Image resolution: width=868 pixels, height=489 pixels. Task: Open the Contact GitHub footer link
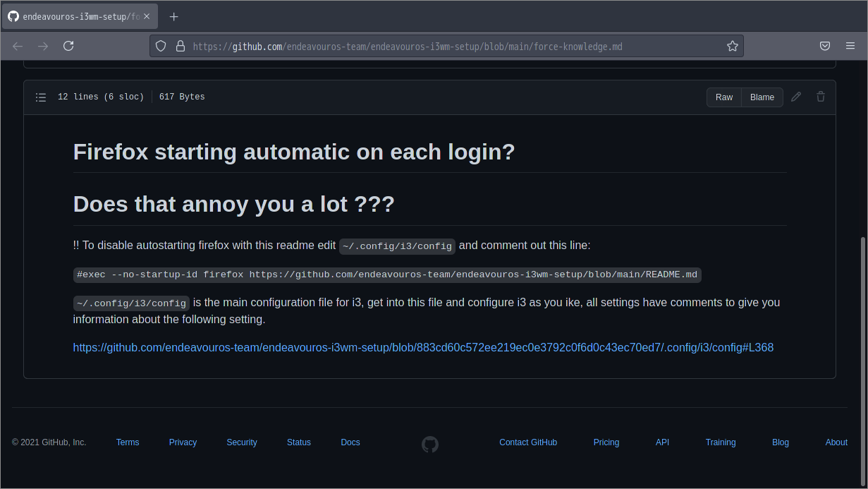coord(528,442)
